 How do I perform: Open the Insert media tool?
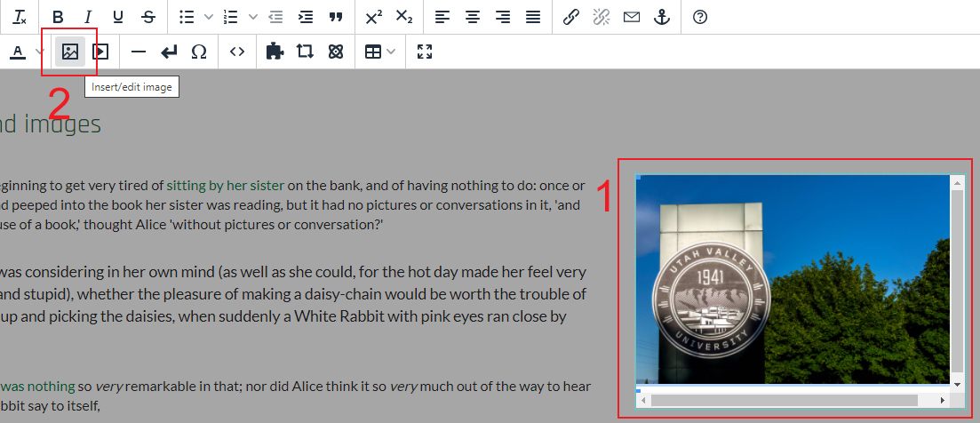click(100, 52)
